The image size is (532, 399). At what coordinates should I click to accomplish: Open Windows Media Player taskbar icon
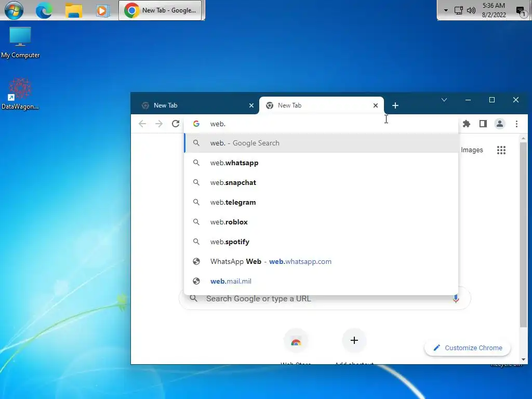click(102, 10)
